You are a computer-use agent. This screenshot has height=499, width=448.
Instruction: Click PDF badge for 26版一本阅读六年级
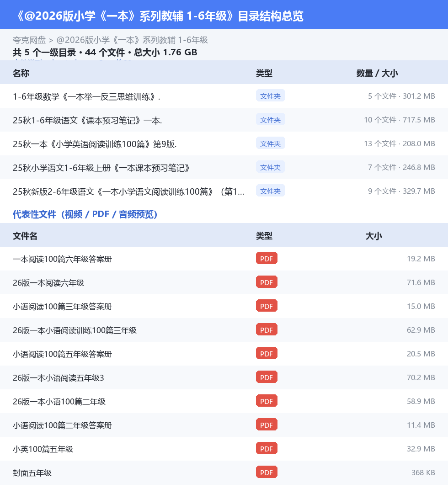point(267,282)
